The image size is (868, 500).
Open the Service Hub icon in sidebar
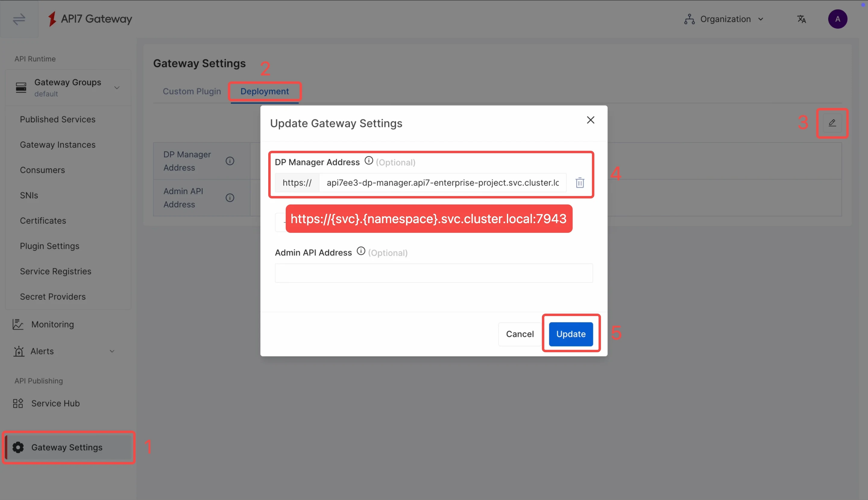[x=17, y=403]
